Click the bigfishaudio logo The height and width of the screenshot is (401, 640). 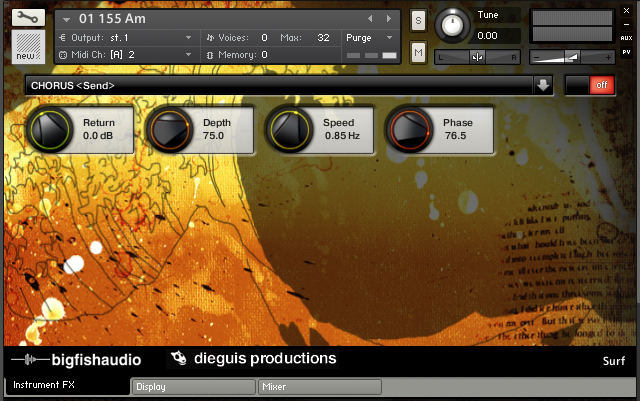tap(76, 360)
